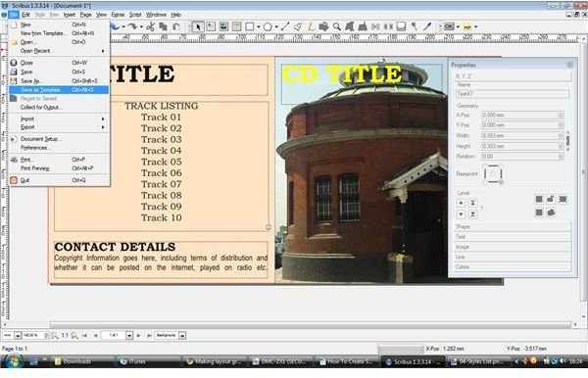Activate the Zoom magnifier tool in toolbar
This screenshot has width=588, height=378.
[337, 26]
